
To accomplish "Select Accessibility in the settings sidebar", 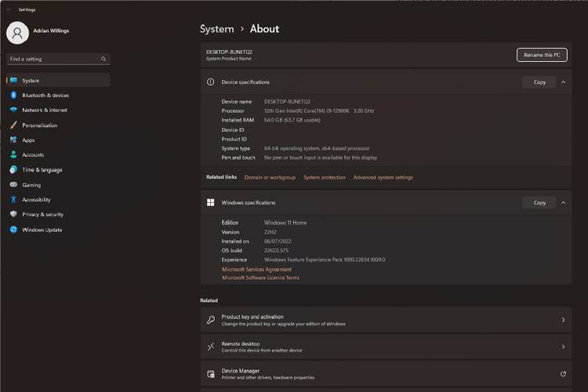I will click(x=36, y=200).
